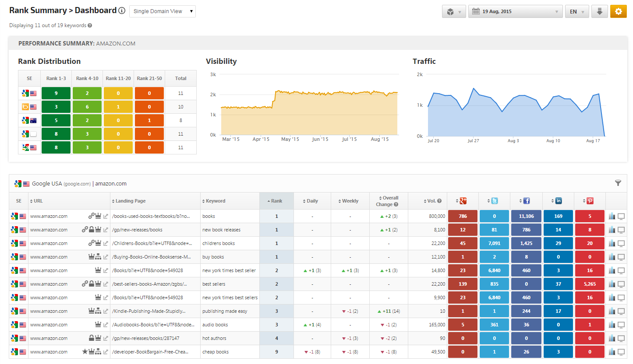Sort table by Keyword column
The image size is (633, 364).
tap(215, 201)
